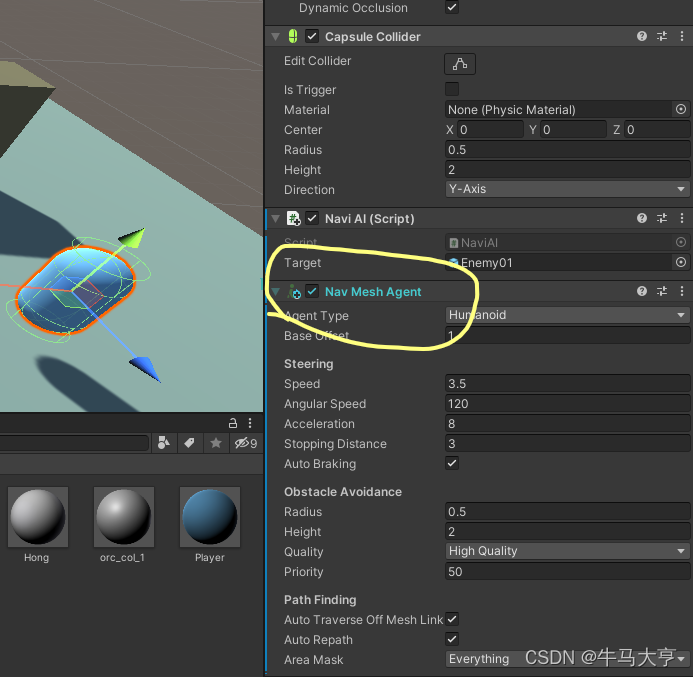Viewport: 693px width, 677px height.
Task: Click Project panel lock icon
Action: point(233,423)
